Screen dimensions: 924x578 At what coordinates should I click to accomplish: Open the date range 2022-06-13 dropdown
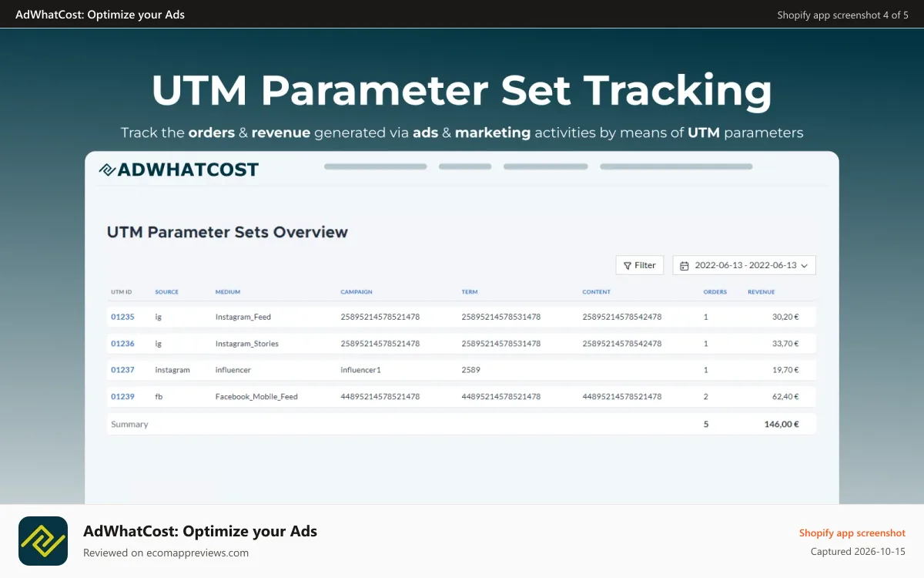tap(745, 265)
